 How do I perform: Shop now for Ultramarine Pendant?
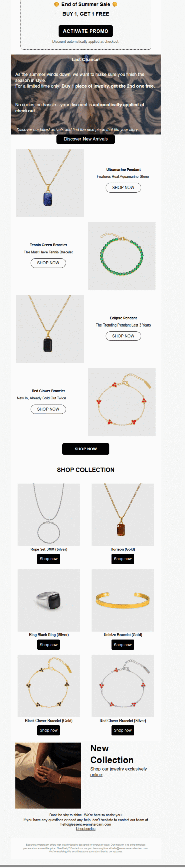click(x=123, y=188)
